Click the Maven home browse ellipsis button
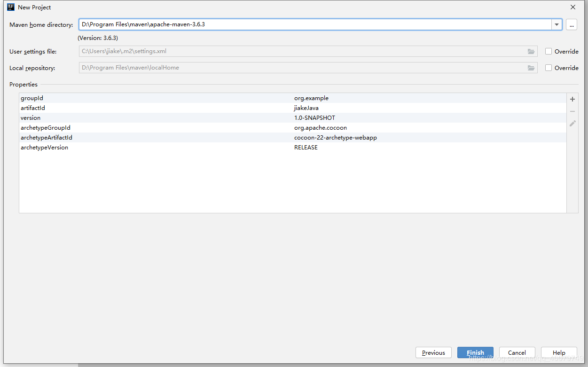The width and height of the screenshot is (588, 367). click(x=572, y=25)
